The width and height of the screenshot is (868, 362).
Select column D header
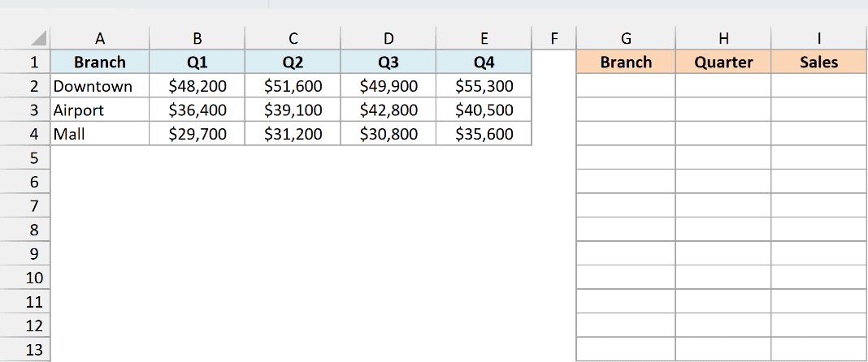point(388,38)
